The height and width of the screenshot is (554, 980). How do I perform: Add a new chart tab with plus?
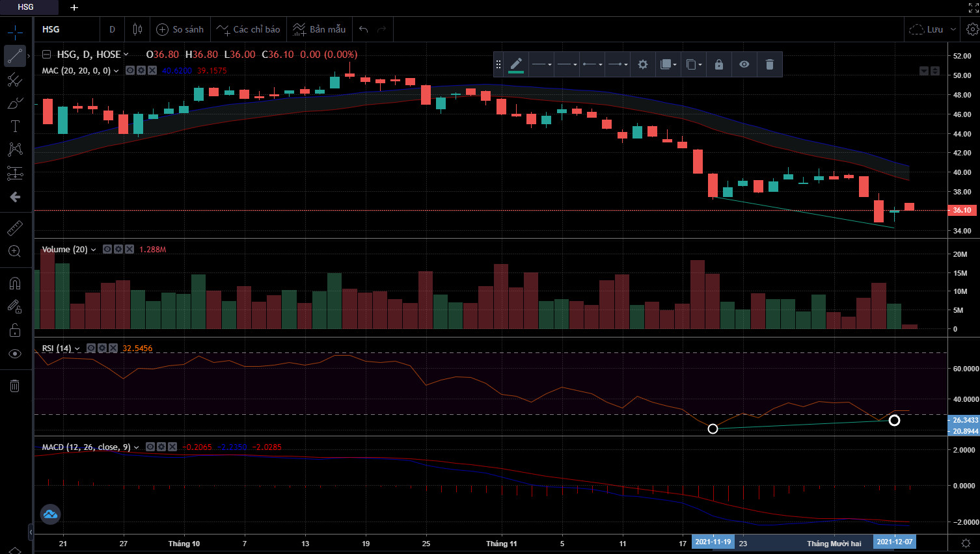point(74,7)
